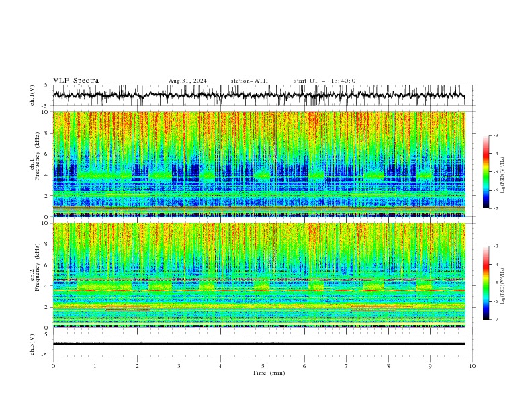
Task: Click the "Time (min)" axis label
Action: (x=269, y=373)
